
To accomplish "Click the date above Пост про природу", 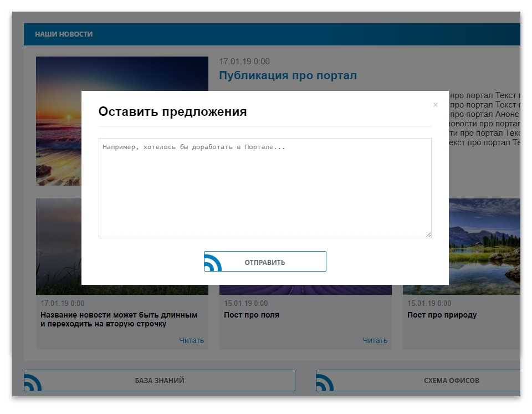I will pos(429,303).
